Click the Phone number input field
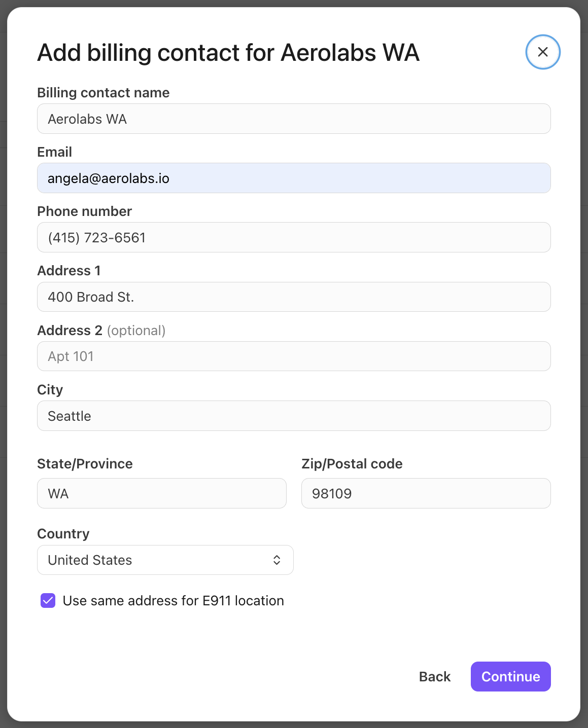Viewport: 588px width, 728px height. (294, 237)
